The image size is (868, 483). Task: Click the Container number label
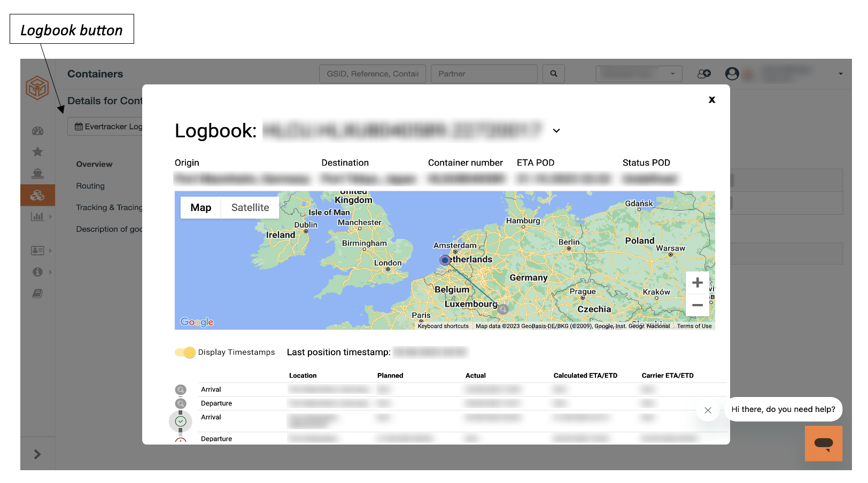coord(466,162)
